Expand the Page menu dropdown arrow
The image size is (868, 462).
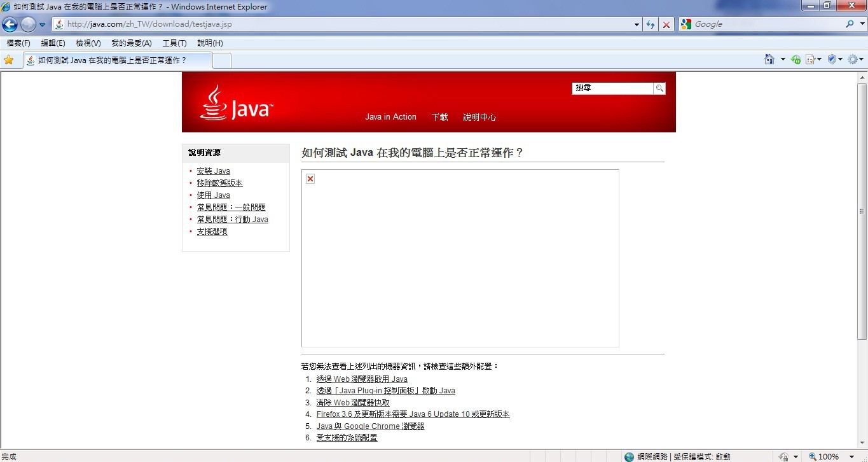tap(819, 59)
